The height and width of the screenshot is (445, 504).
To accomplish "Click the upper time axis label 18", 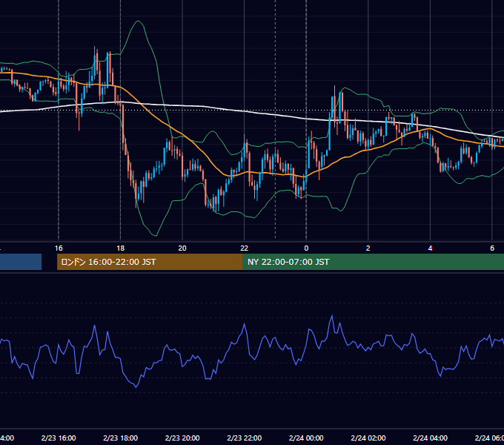I will (x=120, y=248).
